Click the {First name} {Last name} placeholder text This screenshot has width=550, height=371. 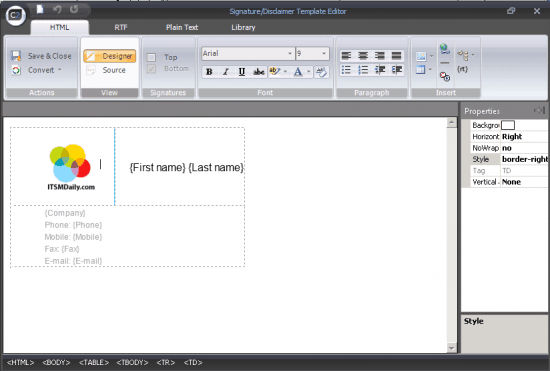186,168
